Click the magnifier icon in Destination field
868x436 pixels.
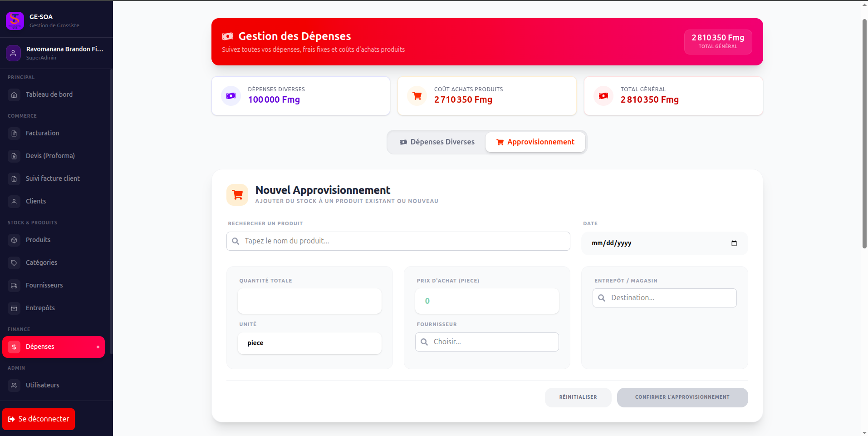click(602, 298)
